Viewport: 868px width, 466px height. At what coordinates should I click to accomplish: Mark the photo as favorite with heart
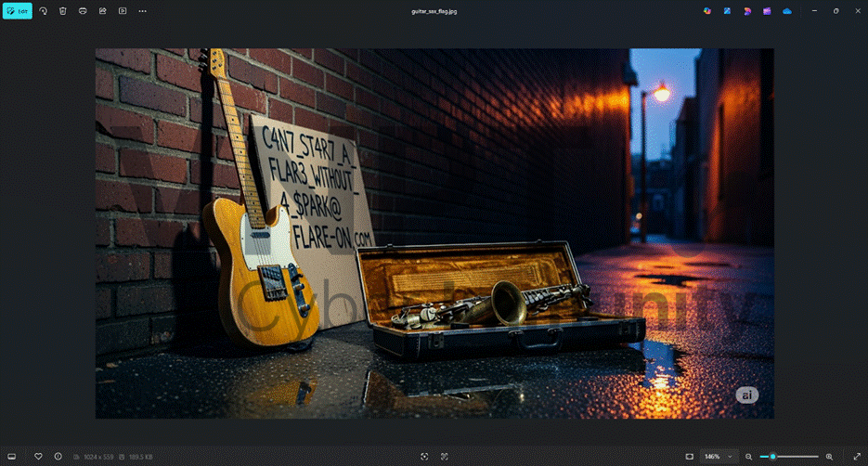pyautogui.click(x=38, y=457)
